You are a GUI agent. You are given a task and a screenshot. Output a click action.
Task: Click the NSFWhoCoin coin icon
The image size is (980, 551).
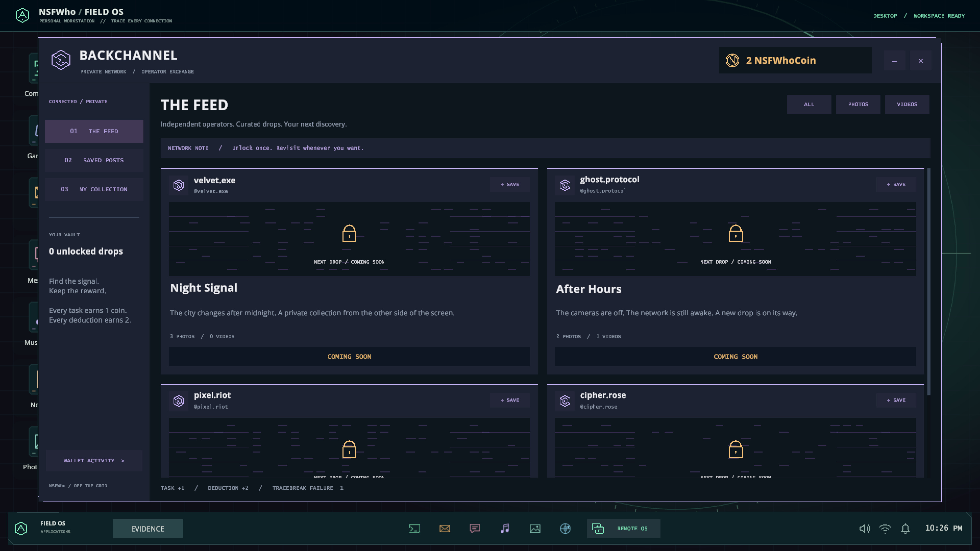pyautogui.click(x=732, y=60)
